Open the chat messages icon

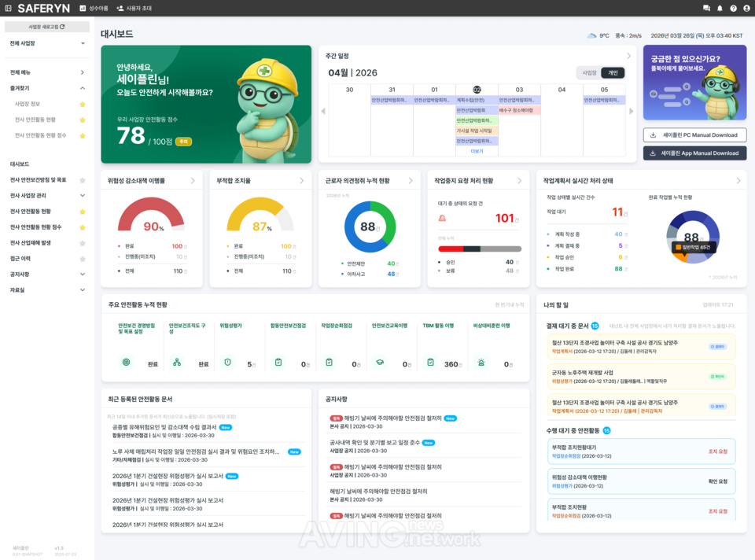(x=706, y=8)
